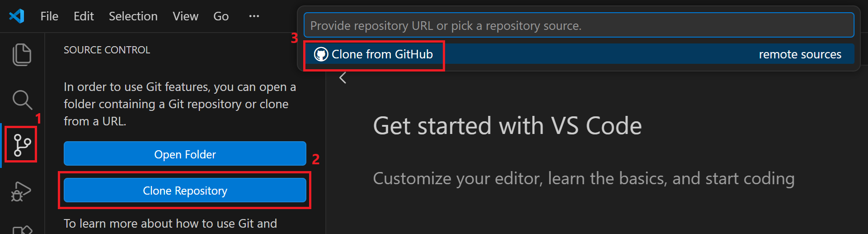
Task: Open the Search view icon
Action: point(22,100)
